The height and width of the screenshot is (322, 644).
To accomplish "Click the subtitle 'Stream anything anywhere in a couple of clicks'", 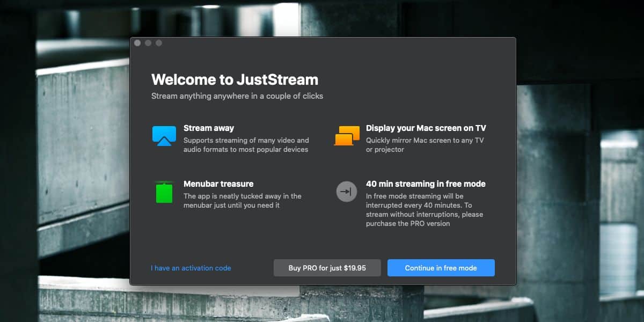I will pyautogui.click(x=237, y=96).
